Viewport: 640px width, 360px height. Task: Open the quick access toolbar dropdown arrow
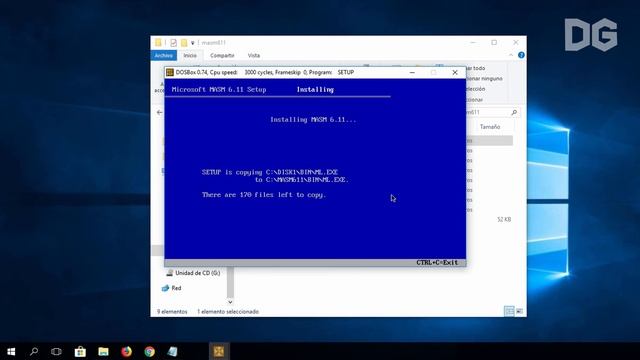[x=193, y=43]
